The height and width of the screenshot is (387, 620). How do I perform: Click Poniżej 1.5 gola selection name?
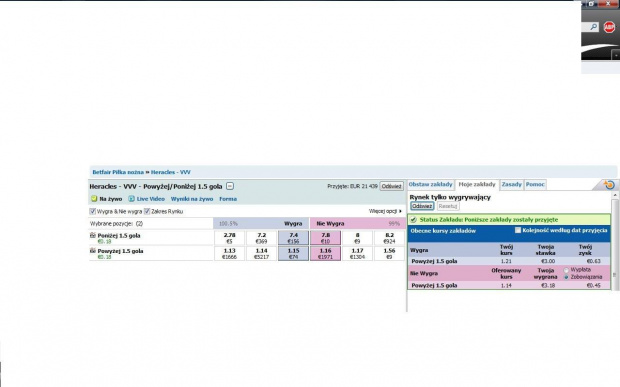pos(119,236)
